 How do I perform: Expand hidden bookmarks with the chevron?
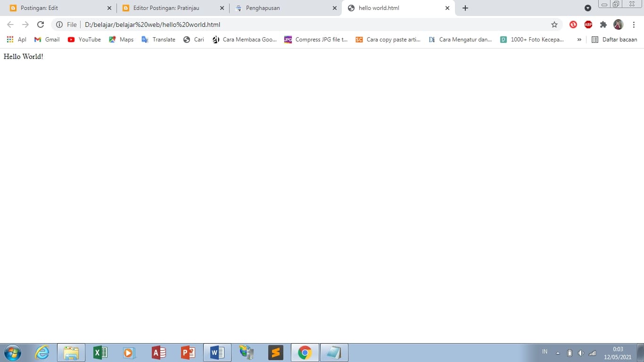[579, 40]
